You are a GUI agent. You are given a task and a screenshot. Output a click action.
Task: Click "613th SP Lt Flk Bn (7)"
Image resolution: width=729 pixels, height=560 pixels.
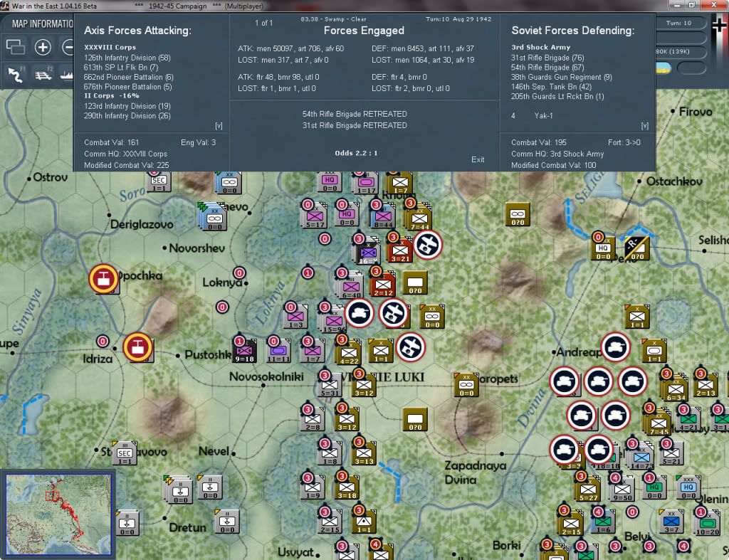[x=121, y=68]
